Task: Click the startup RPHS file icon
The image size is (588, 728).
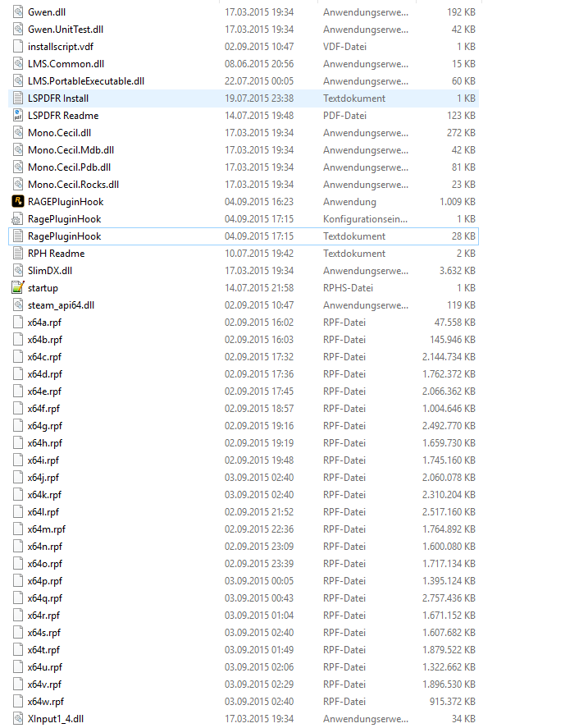Action: 18,287
